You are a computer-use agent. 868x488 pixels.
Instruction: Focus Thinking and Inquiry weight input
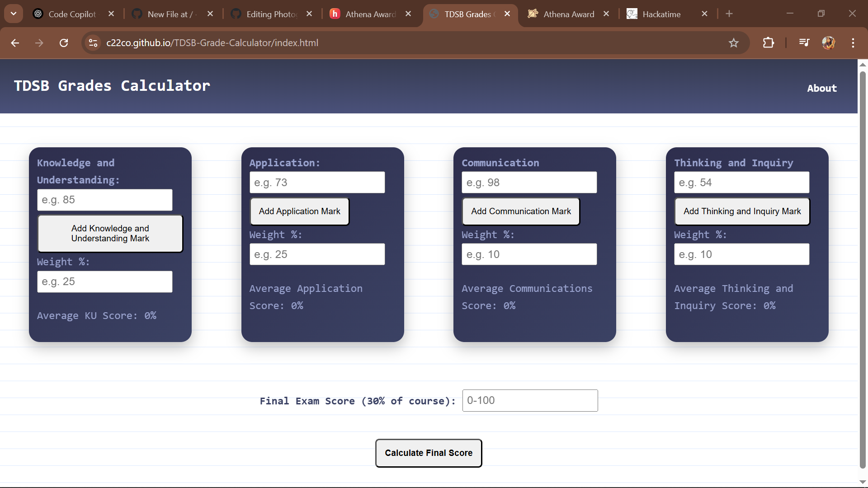pos(741,254)
